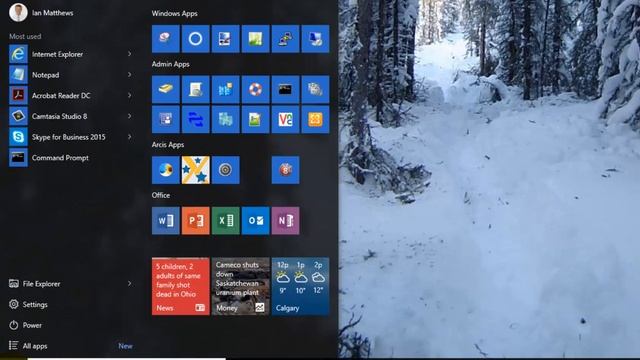The height and width of the screenshot is (360, 640).
Task: Launch Word from the Office group
Action: [166, 220]
